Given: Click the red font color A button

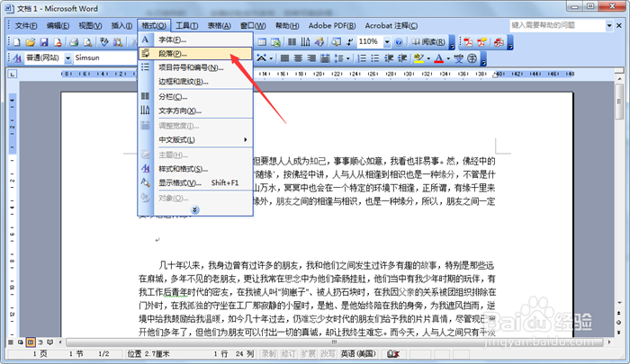Looking at the screenshot, I should (439, 58).
